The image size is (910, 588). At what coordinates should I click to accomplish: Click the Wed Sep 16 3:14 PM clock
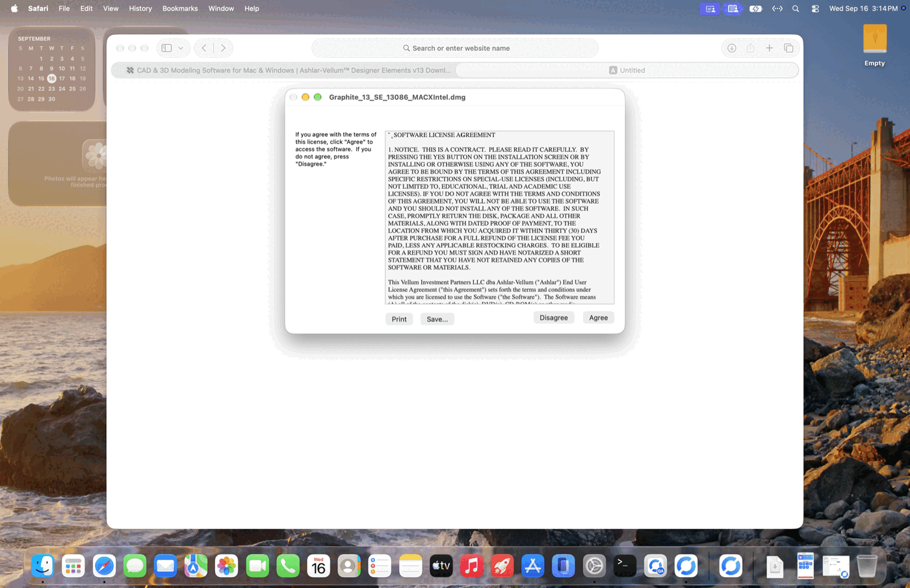pos(863,8)
